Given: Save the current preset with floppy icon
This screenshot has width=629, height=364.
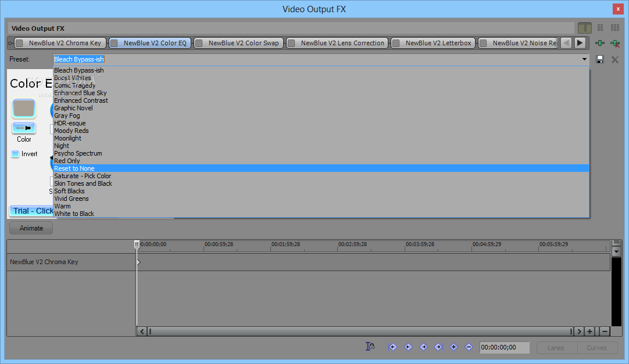Looking at the screenshot, I should [600, 59].
